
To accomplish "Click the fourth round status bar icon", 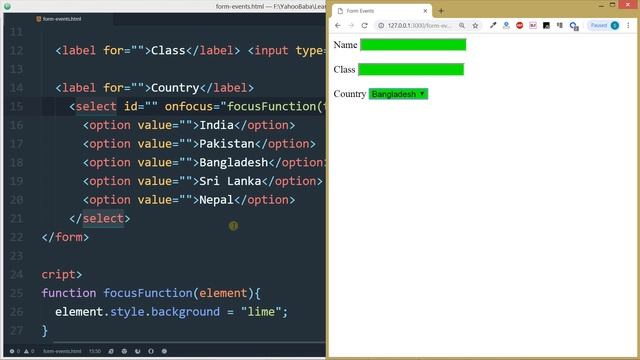I will click(x=151, y=351).
